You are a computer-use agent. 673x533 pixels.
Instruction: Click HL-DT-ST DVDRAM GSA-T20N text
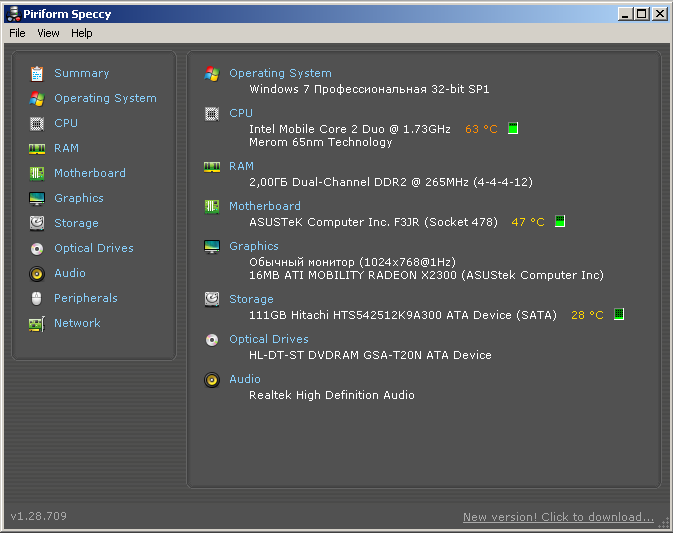coord(370,355)
